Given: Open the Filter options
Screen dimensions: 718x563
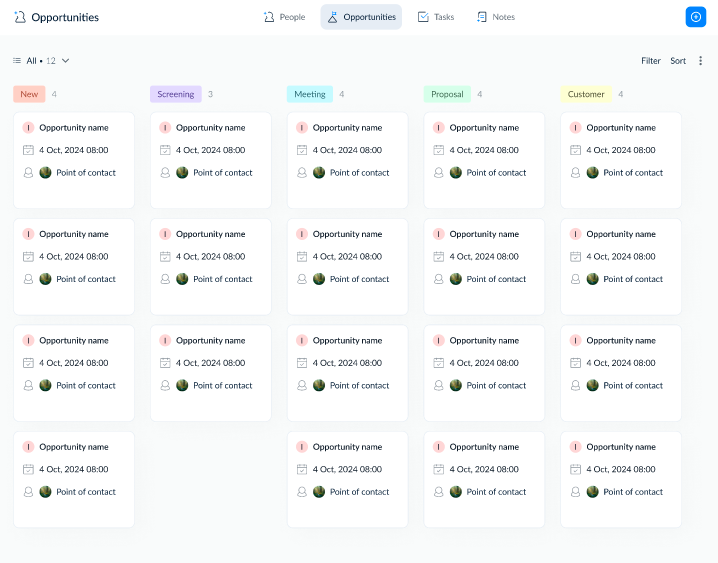Looking at the screenshot, I should pos(651,61).
